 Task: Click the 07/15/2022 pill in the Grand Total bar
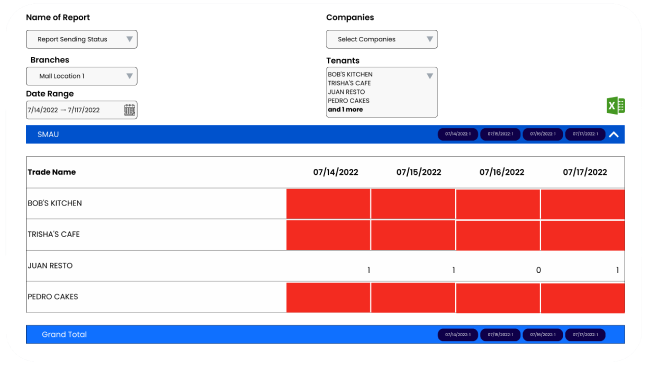[500, 334]
